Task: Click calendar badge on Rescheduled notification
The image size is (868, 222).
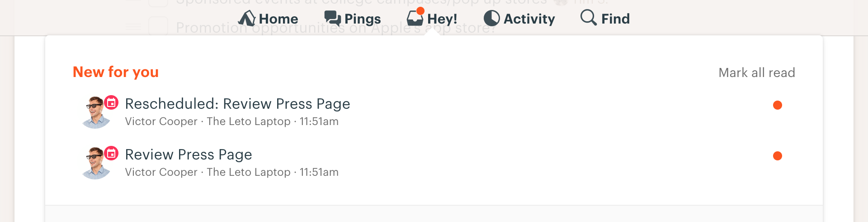Action: click(x=111, y=102)
